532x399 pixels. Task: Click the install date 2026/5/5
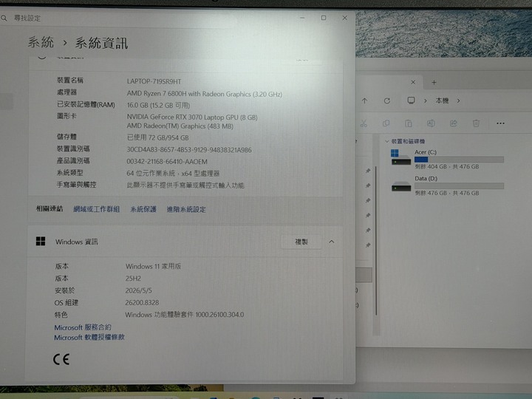pyautogui.click(x=138, y=290)
